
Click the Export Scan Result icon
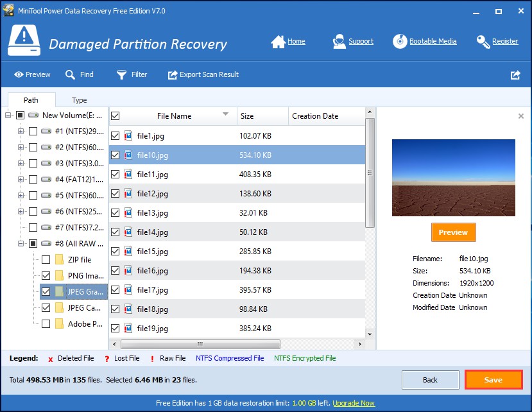click(x=173, y=74)
